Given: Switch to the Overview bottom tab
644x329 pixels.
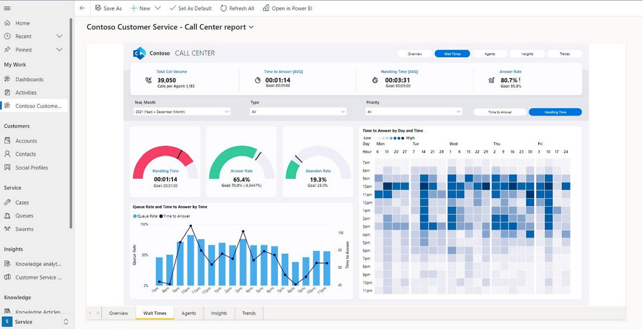Looking at the screenshot, I should point(119,313).
